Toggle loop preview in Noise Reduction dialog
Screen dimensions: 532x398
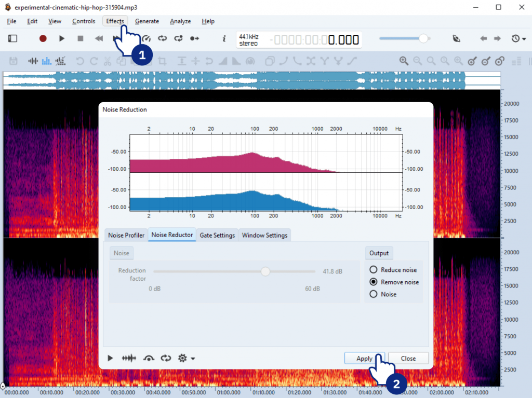coord(166,358)
